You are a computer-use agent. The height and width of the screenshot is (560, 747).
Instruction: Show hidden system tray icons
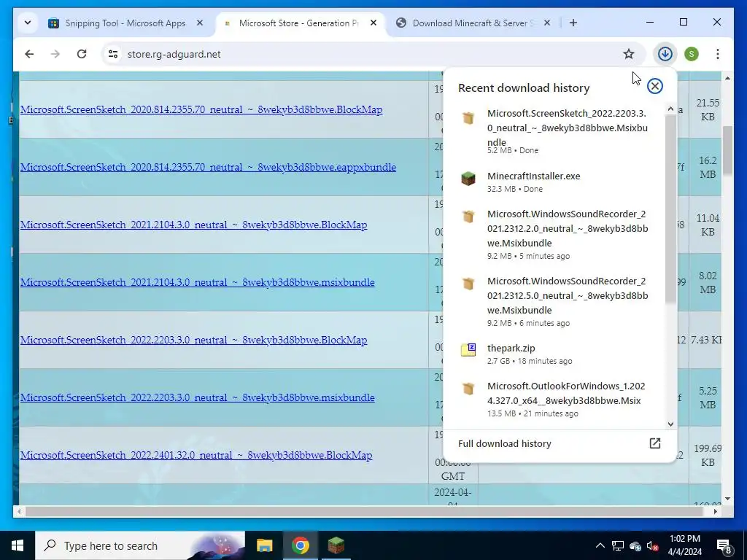[x=600, y=545]
